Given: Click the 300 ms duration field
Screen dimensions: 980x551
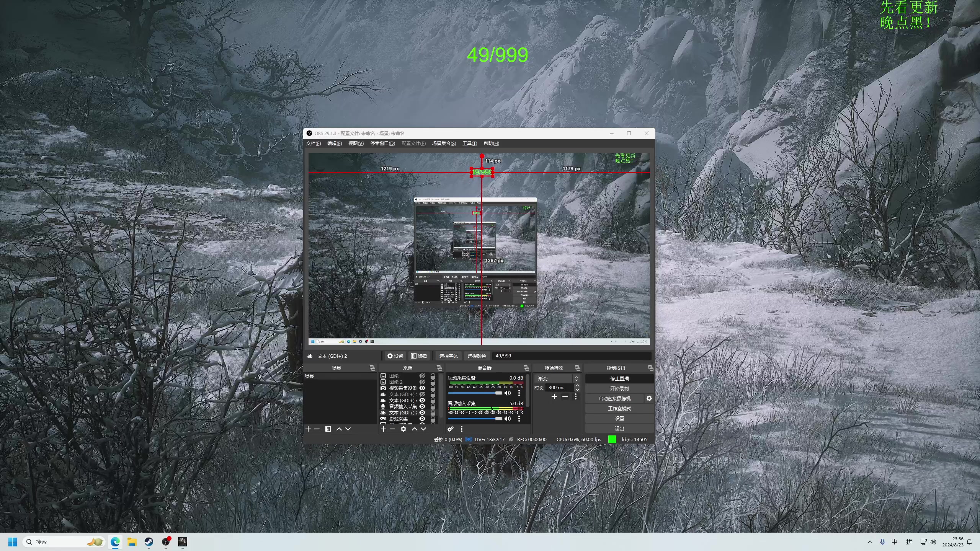Looking at the screenshot, I should (560, 388).
